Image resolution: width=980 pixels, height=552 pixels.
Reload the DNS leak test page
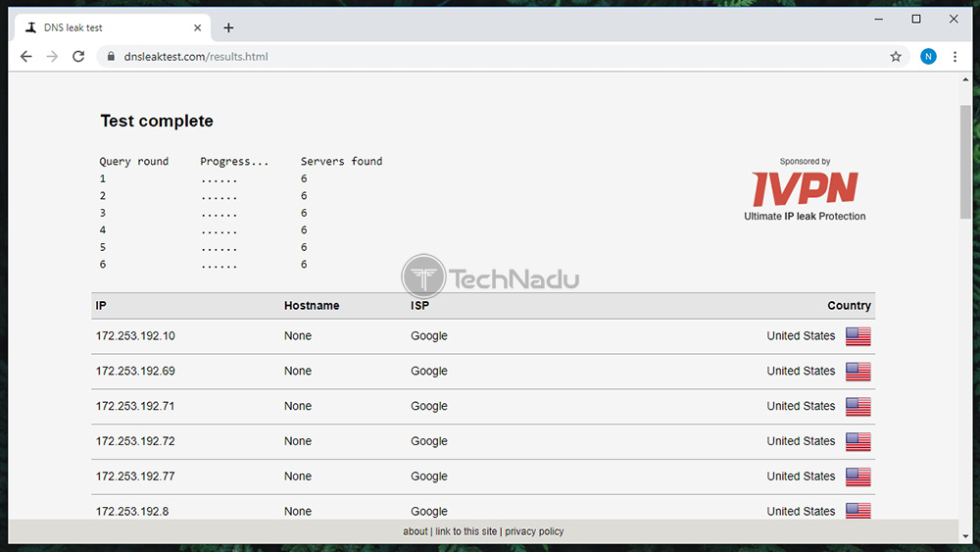78,56
